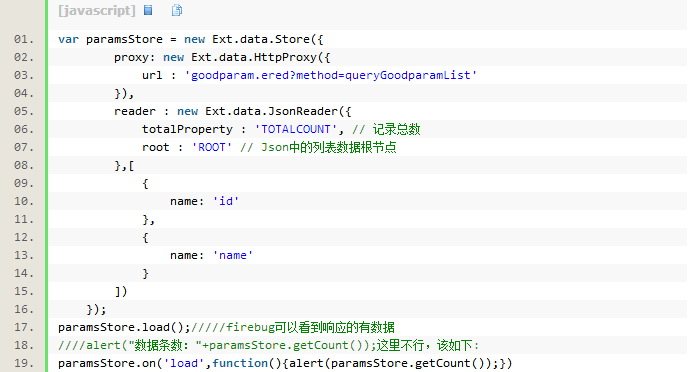Click line number 19.
689x372 pixels.
point(24,364)
